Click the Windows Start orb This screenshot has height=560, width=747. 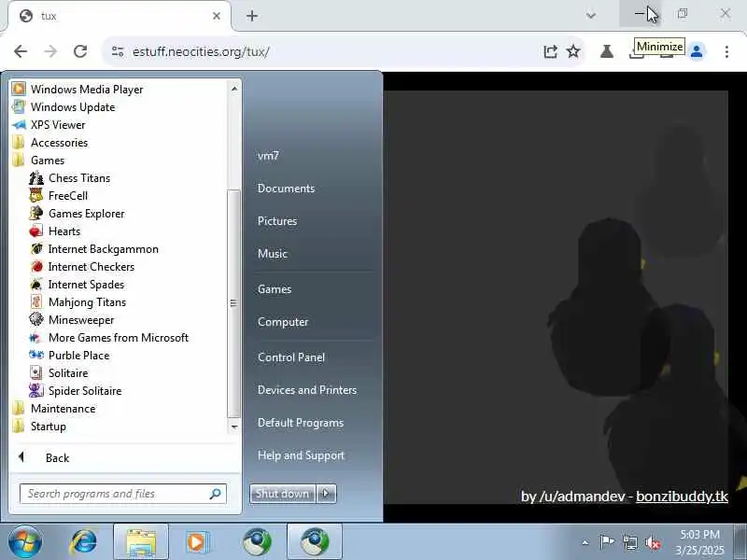(25, 542)
